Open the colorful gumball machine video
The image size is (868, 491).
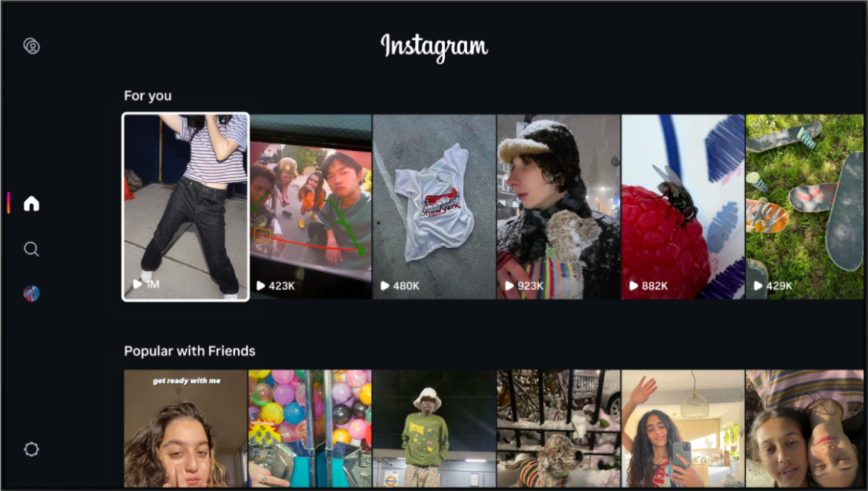[310, 428]
